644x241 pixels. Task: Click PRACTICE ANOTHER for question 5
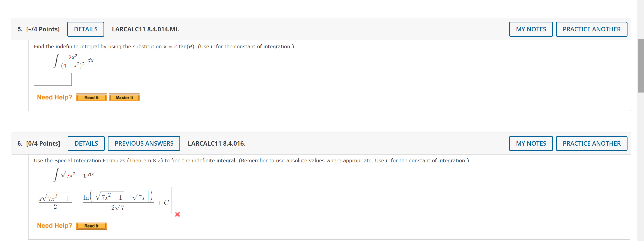click(x=591, y=29)
